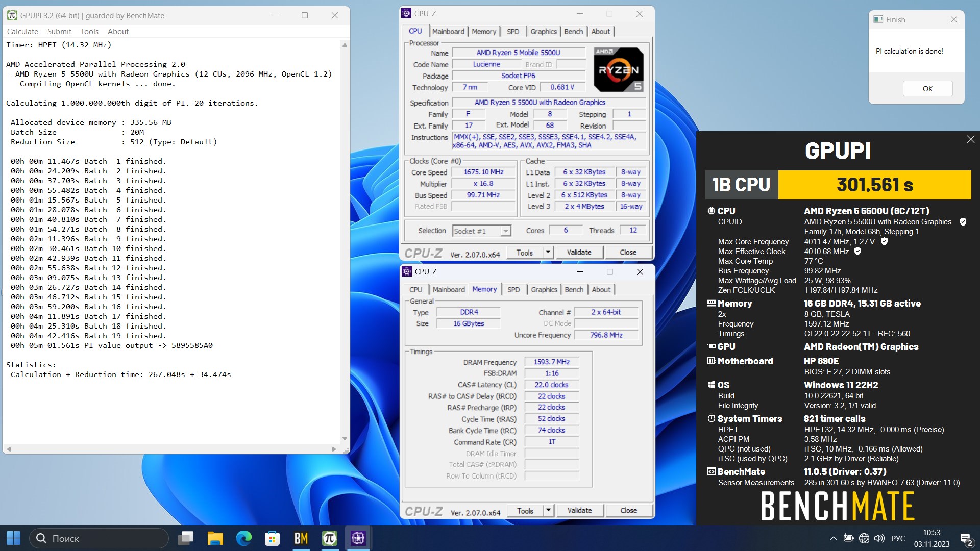Click the upper CPU-Z window title icon
This screenshot has height=551, width=980.
click(x=406, y=14)
